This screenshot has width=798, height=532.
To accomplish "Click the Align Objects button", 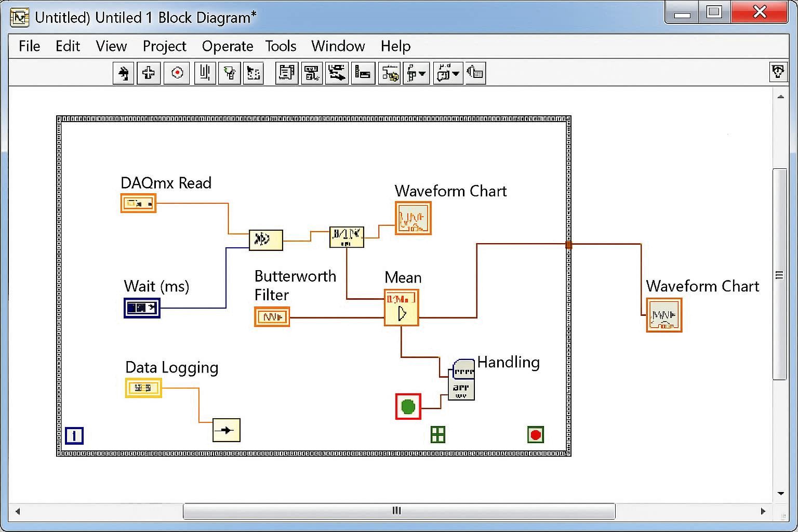I will tap(363, 73).
